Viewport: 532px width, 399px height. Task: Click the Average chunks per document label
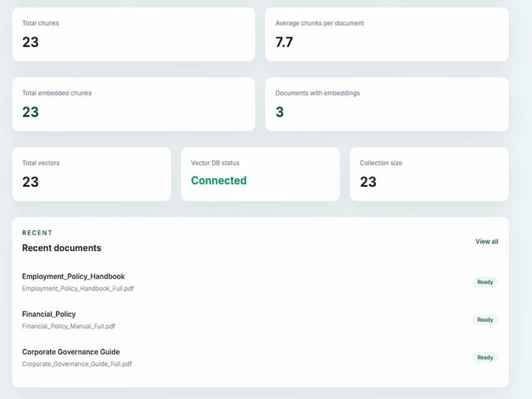(319, 23)
